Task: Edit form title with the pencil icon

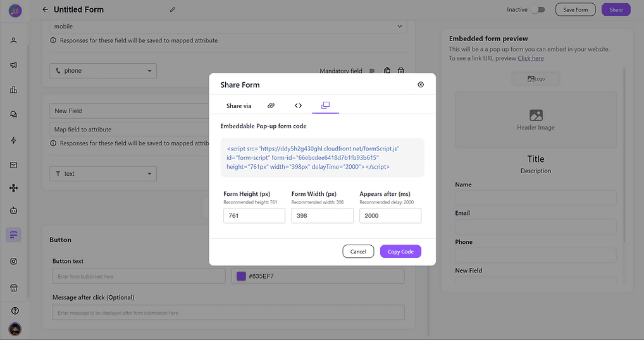Action: (x=173, y=9)
